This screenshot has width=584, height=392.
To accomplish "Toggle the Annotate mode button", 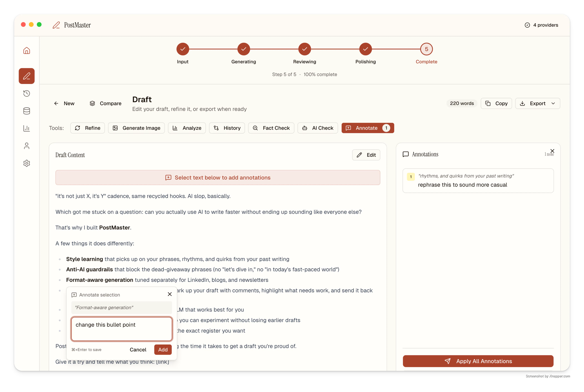I will (368, 128).
